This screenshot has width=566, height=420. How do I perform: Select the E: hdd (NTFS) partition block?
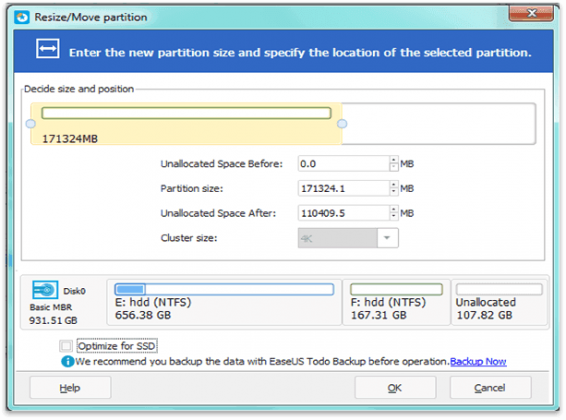[x=224, y=302]
